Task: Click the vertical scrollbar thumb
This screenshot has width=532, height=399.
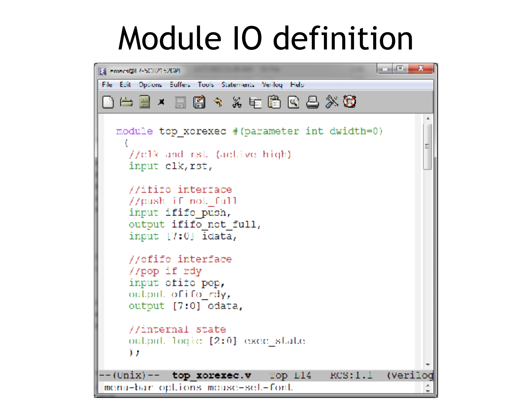Action: 427,147
